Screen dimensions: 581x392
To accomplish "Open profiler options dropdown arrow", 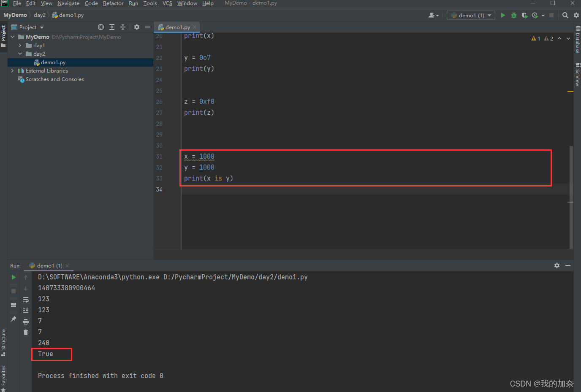I will (x=543, y=16).
